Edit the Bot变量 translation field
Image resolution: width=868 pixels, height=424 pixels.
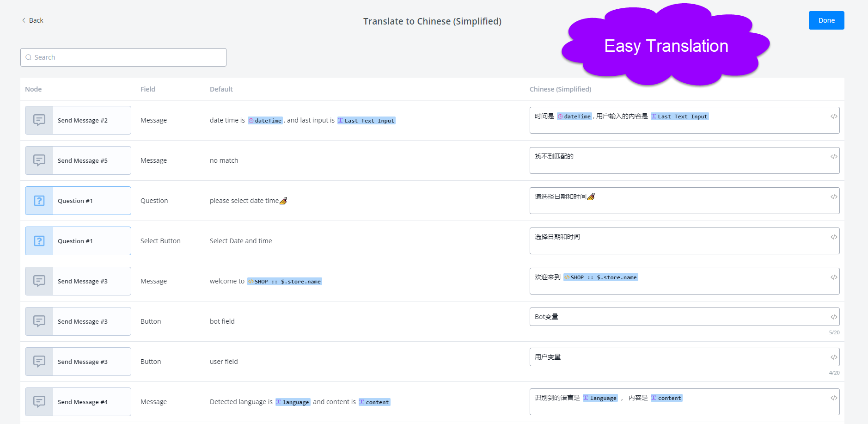tap(685, 317)
